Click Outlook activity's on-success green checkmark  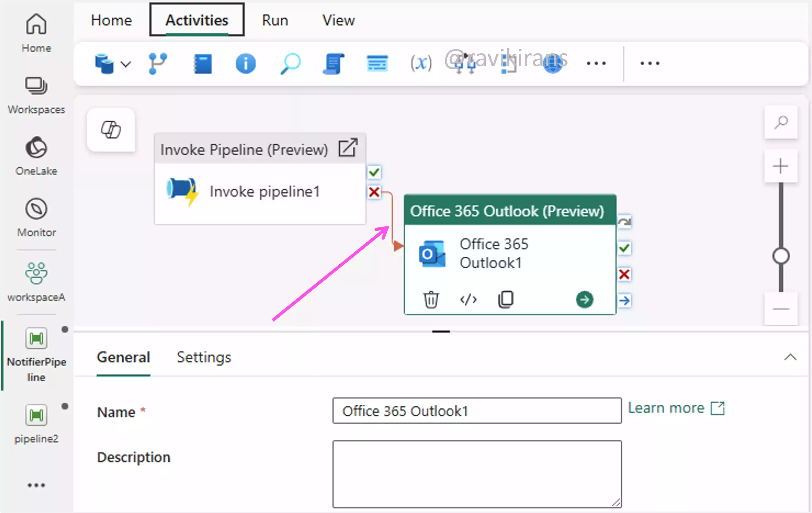pyautogui.click(x=624, y=249)
